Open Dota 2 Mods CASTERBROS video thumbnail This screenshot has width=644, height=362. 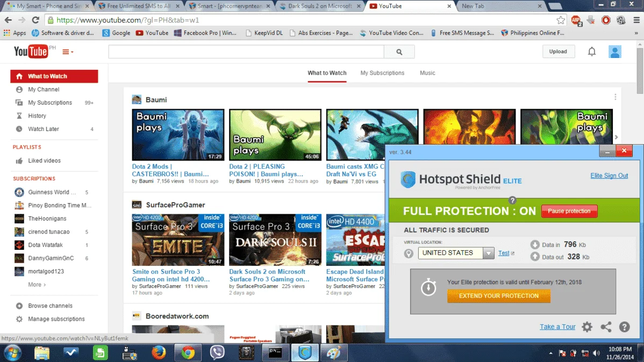point(178,135)
